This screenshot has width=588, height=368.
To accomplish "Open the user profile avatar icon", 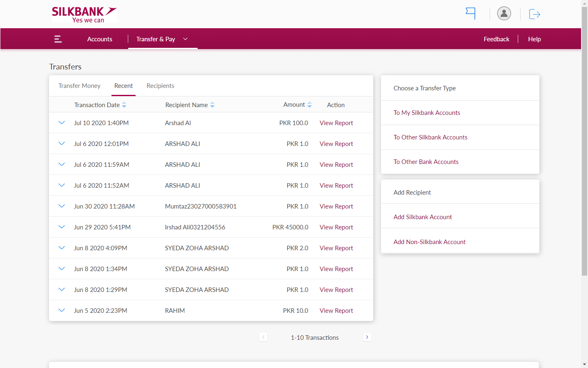I will coord(504,13).
